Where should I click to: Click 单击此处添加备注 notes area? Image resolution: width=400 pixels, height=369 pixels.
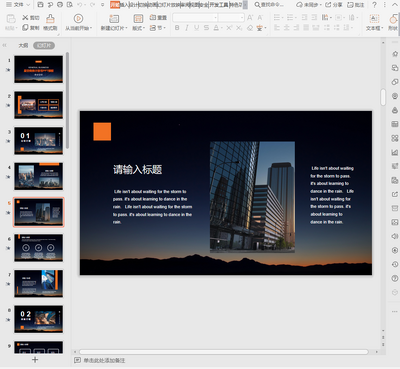point(104,360)
